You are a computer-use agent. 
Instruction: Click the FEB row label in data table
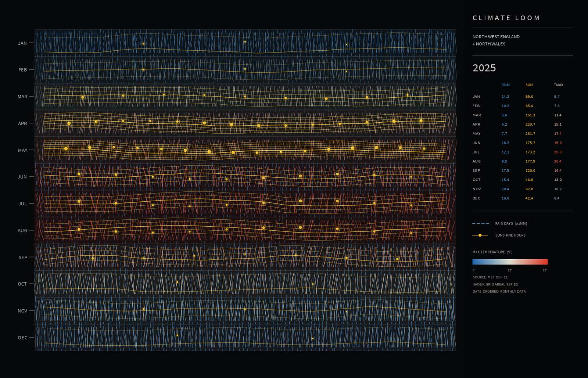476,106
